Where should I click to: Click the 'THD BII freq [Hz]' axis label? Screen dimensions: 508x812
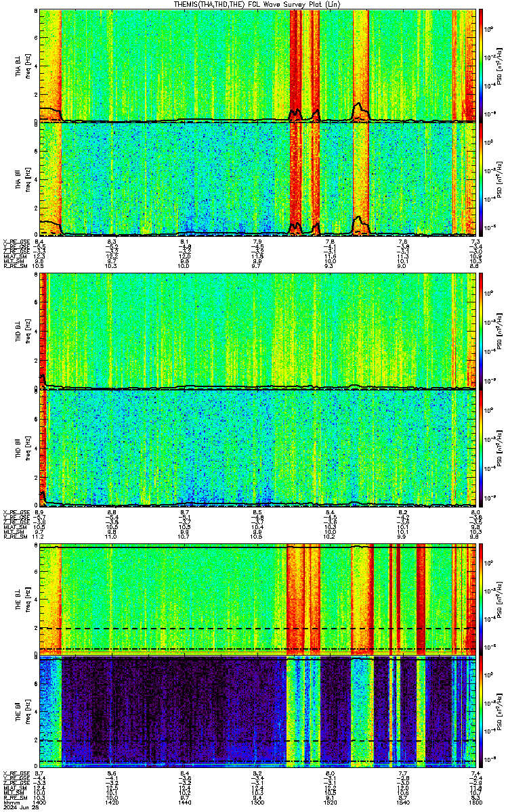tap(24, 447)
